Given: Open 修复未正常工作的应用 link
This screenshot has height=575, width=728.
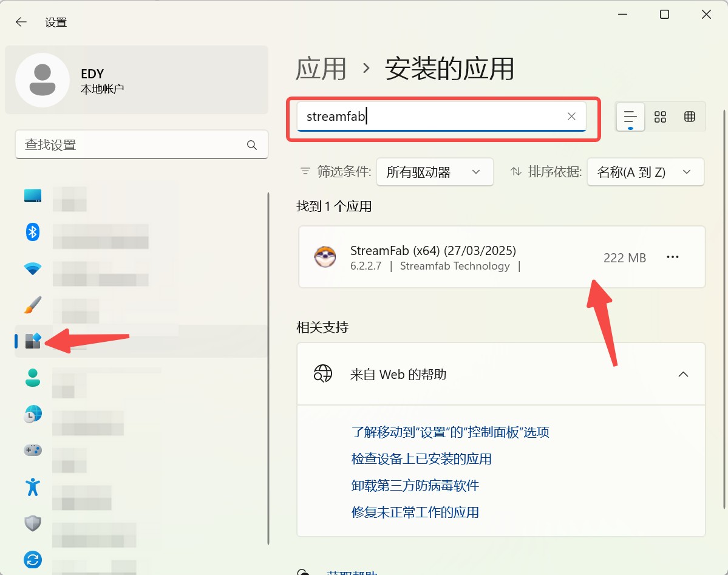Looking at the screenshot, I should 415,512.
